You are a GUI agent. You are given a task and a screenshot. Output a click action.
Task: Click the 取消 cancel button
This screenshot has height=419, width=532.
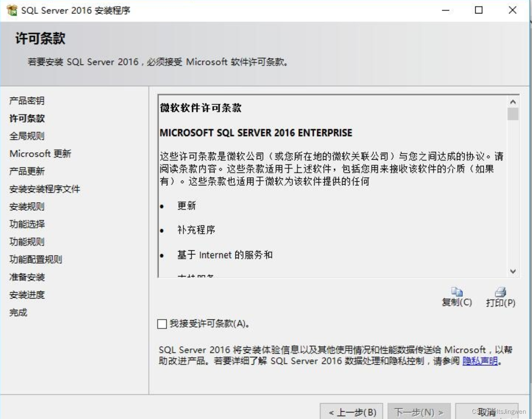[487, 412]
